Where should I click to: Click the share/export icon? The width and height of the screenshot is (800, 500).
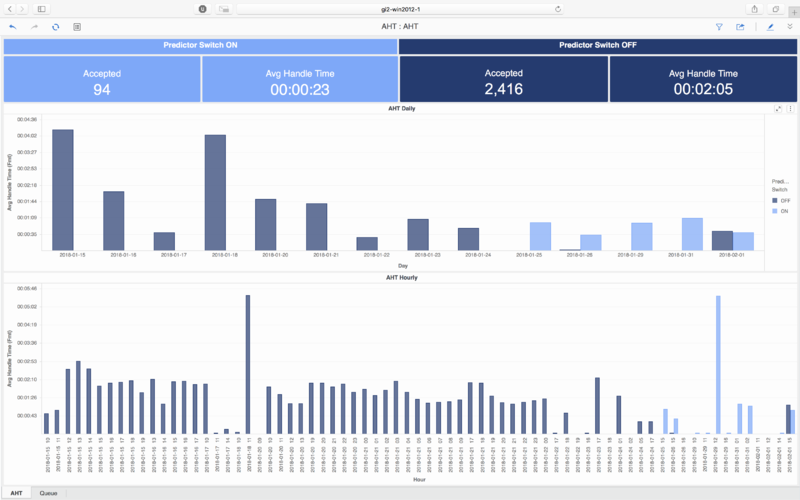(x=741, y=27)
